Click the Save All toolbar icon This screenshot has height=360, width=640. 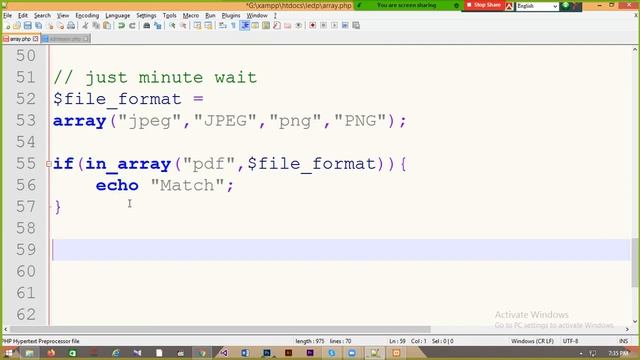[38, 26]
